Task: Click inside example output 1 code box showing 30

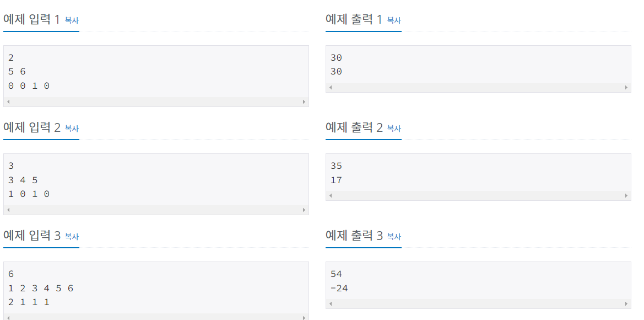Action: 478,64
